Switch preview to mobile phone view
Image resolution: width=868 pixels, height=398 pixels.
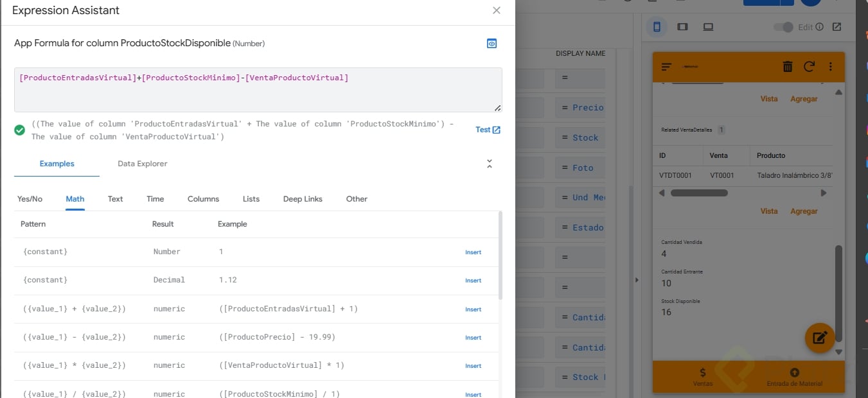[657, 27]
